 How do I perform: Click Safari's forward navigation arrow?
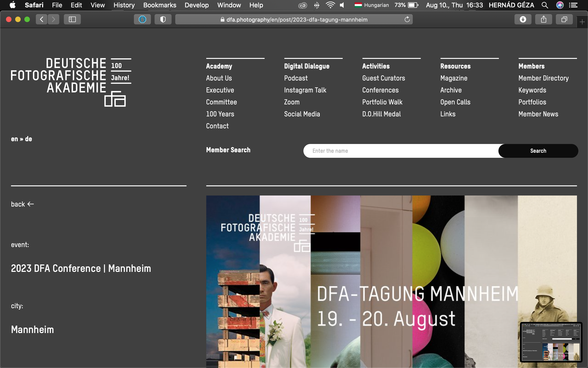tap(54, 19)
